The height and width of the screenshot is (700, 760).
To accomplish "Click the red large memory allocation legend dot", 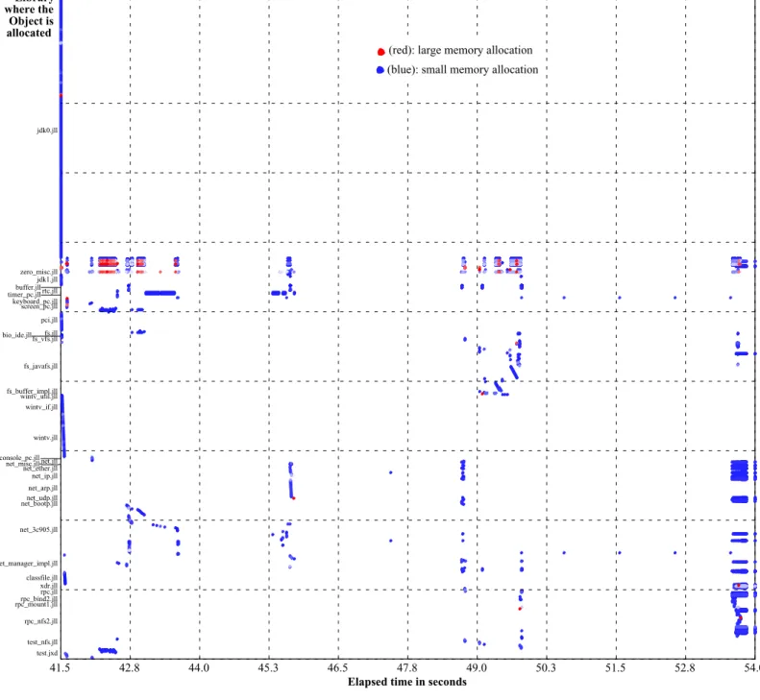I will [381, 51].
